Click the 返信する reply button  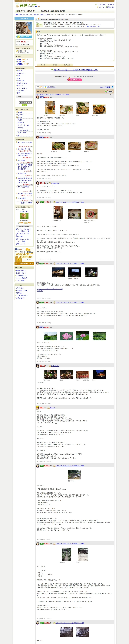[x=109, y=91]
